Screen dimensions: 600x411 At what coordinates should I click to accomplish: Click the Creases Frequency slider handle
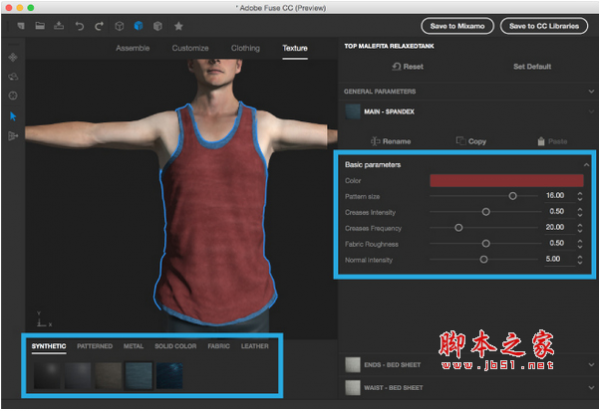tap(458, 228)
